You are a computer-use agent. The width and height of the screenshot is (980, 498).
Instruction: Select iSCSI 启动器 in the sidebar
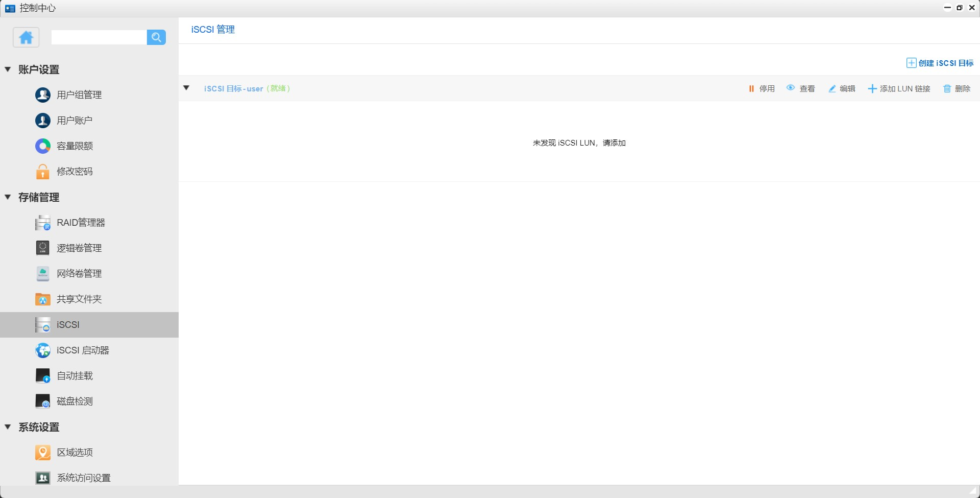(82, 350)
